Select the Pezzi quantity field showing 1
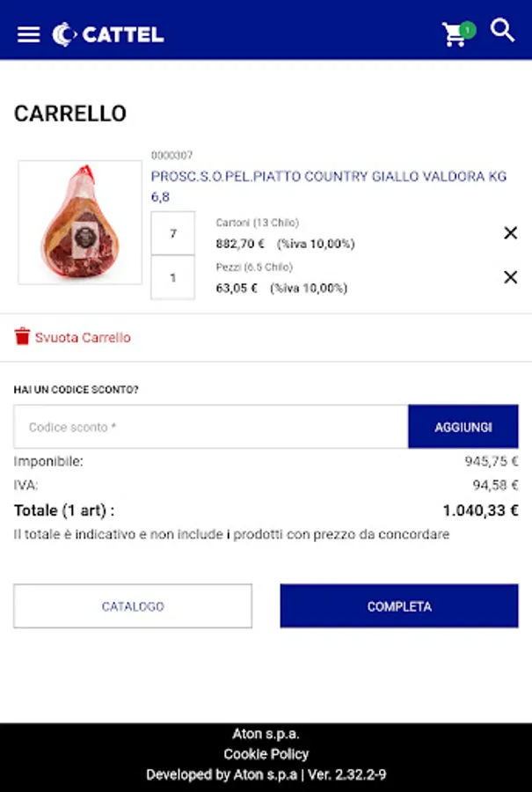 click(172, 277)
